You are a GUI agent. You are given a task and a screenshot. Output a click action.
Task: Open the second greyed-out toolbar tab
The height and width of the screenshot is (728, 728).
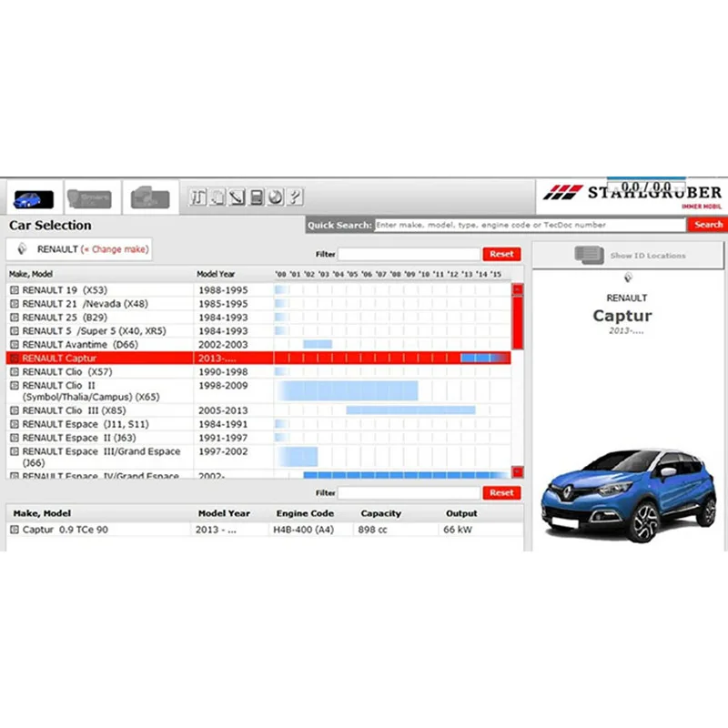click(89, 198)
